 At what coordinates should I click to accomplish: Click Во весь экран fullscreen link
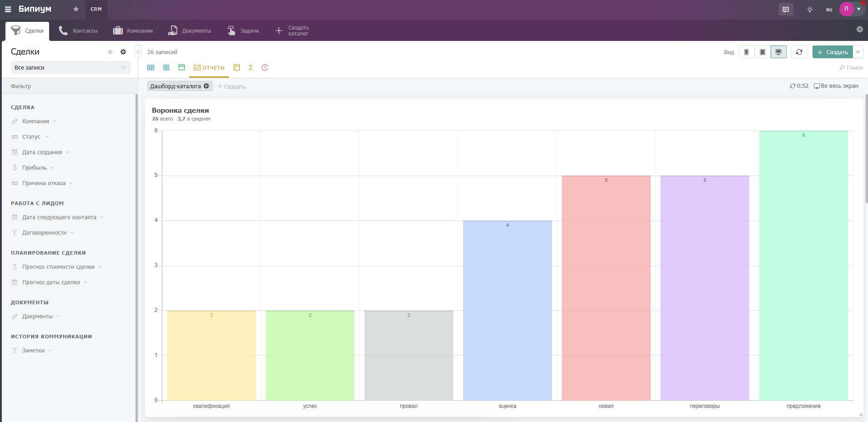[x=836, y=86]
